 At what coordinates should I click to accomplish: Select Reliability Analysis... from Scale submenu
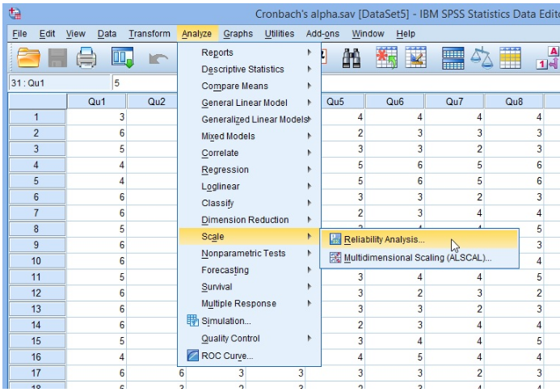[x=419, y=239]
